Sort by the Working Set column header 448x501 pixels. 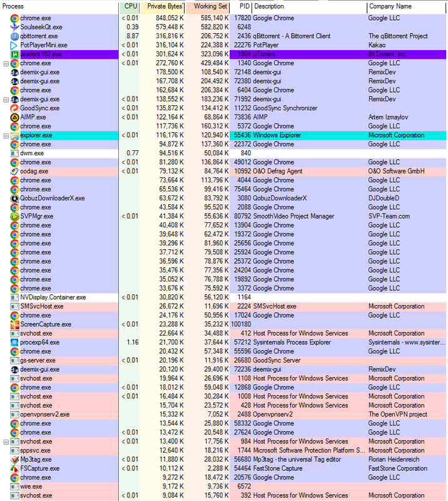207,6
